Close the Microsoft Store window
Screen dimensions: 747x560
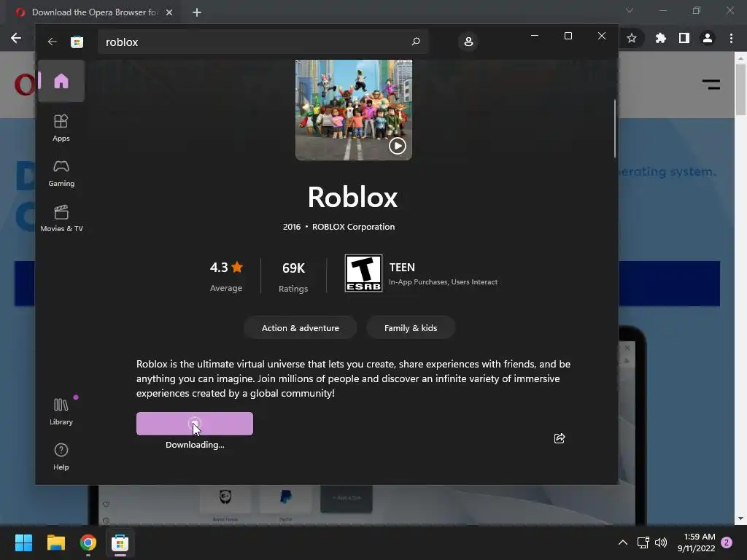(602, 36)
